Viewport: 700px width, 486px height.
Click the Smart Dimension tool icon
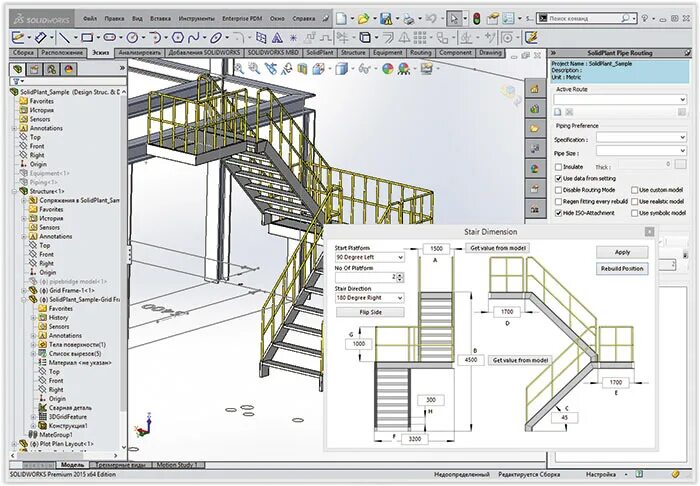(x=41, y=38)
